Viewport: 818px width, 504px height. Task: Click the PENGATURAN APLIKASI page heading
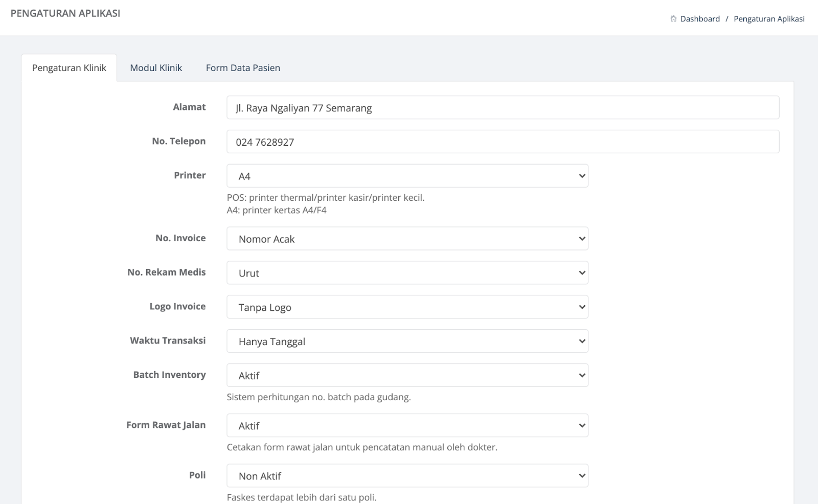click(x=65, y=13)
